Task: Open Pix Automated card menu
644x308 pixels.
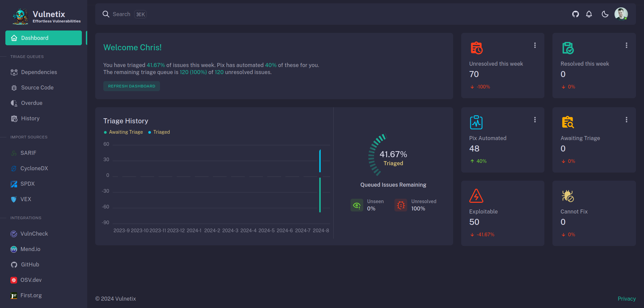Action: [x=535, y=120]
